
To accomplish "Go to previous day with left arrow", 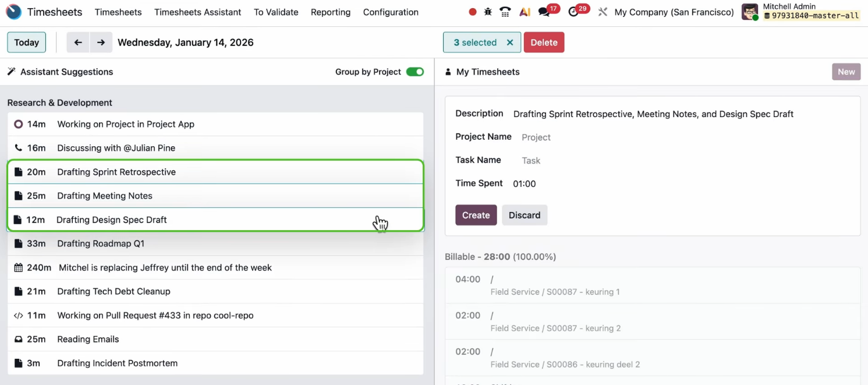I will 78,43.
